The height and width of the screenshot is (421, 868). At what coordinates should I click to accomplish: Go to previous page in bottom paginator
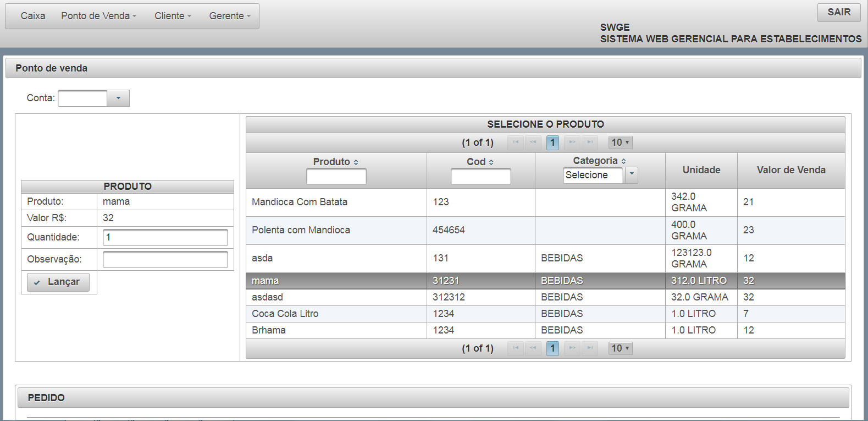(x=533, y=348)
